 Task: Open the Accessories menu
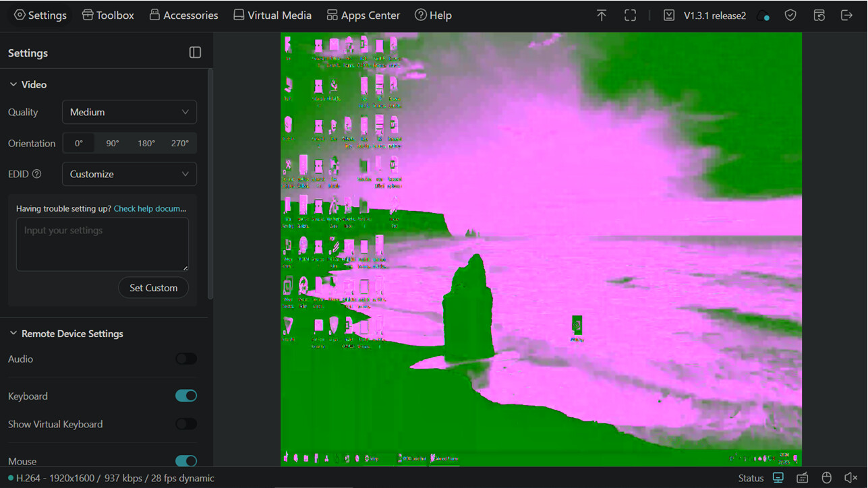point(183,15)
